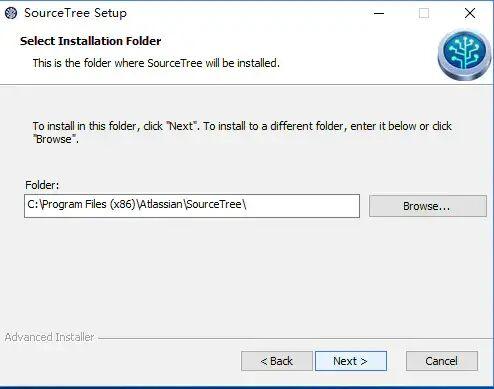This screenshot has height=389, width=494.
Task: Click the word Atlassian in folder path
Action: 161,204
